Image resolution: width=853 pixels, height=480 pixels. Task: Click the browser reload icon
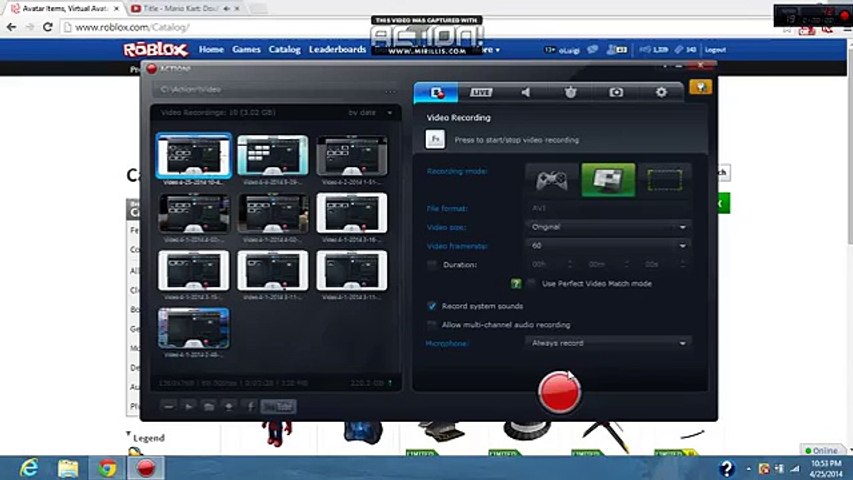(48, 27)
